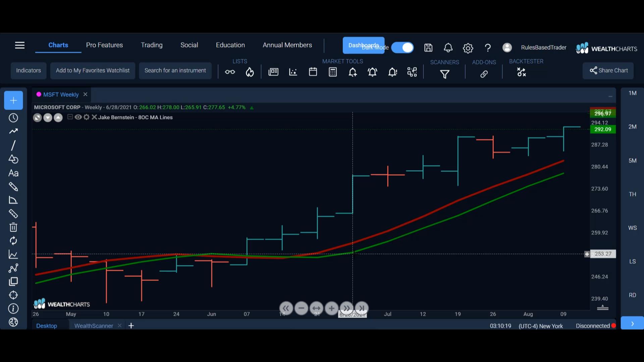Image resolution: width=644 pixels, height=362 pixels.
Task: Click the Dashboards button
Action: click(364, 45)
